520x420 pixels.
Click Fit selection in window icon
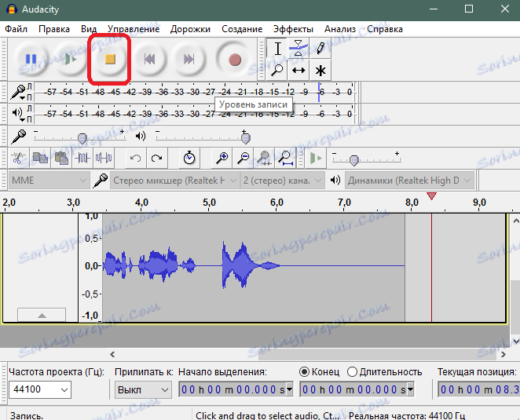(264, 158)
